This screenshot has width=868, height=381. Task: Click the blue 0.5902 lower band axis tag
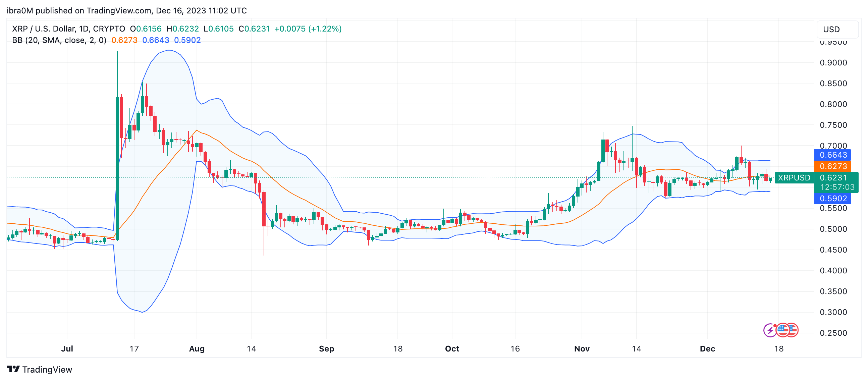(833, 199)
